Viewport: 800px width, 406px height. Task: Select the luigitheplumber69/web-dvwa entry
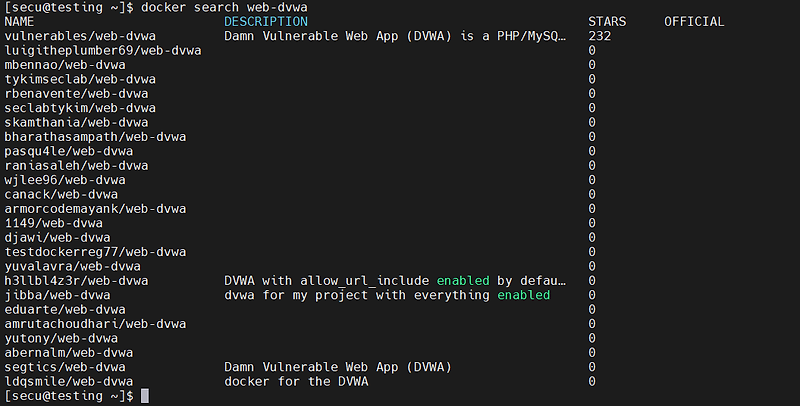point(103,50)
